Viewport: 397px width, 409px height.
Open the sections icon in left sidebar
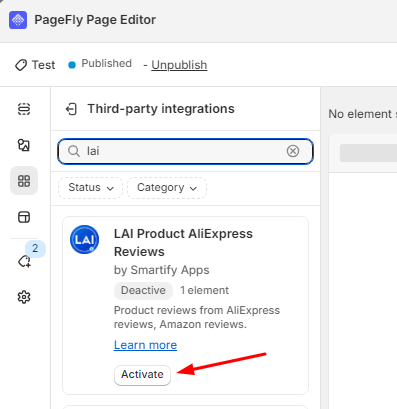tap(24, 109)
